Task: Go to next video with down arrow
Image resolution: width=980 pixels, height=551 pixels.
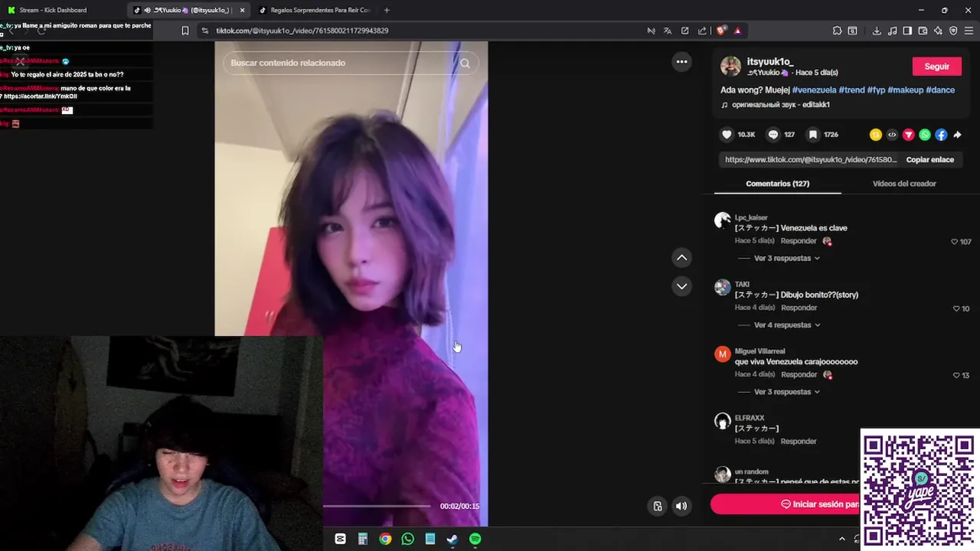Action: (681, 286)
